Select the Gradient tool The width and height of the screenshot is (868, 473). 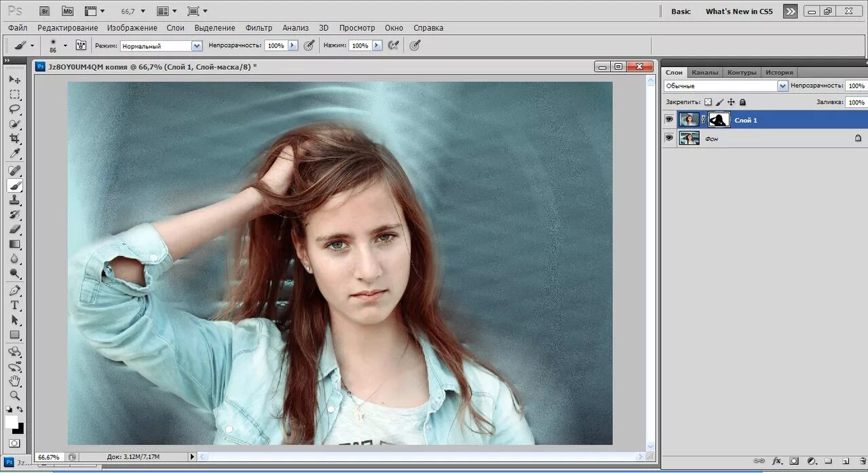tap(14, 244)
